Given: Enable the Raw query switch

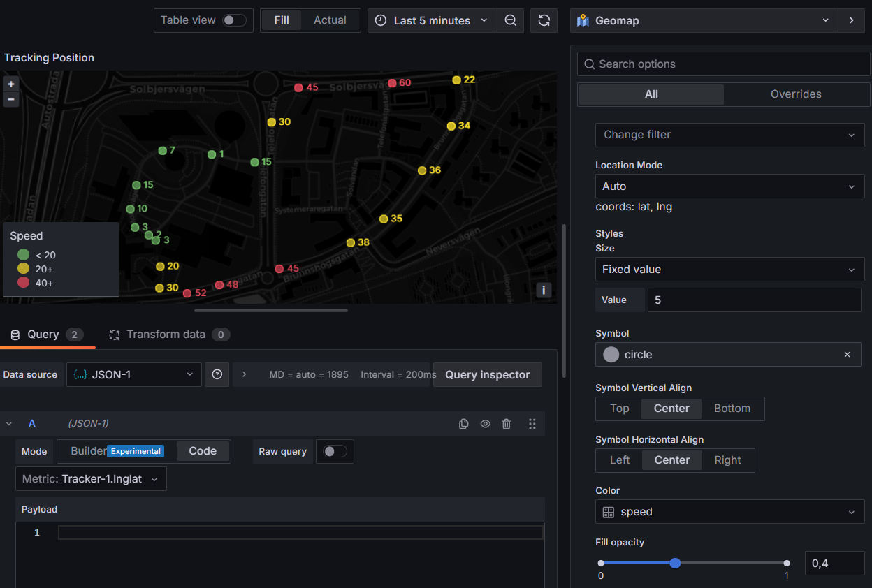Looking at the screenshot, I should coord(335,452).
